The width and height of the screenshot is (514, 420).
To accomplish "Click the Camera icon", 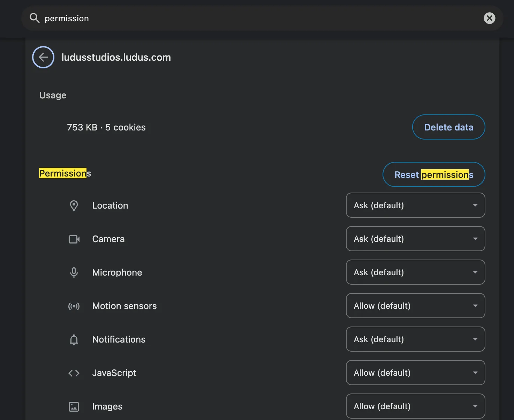I will [74, 239].
